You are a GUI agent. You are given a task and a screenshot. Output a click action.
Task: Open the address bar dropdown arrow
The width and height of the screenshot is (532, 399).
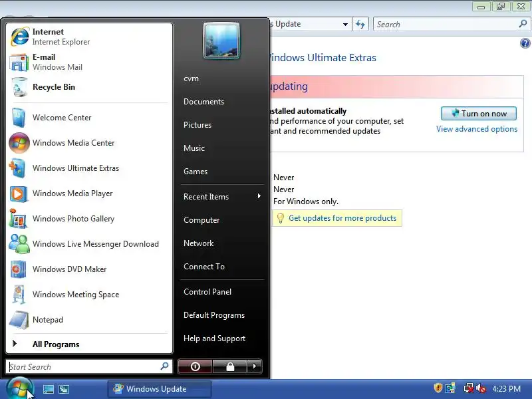(345, 24)
